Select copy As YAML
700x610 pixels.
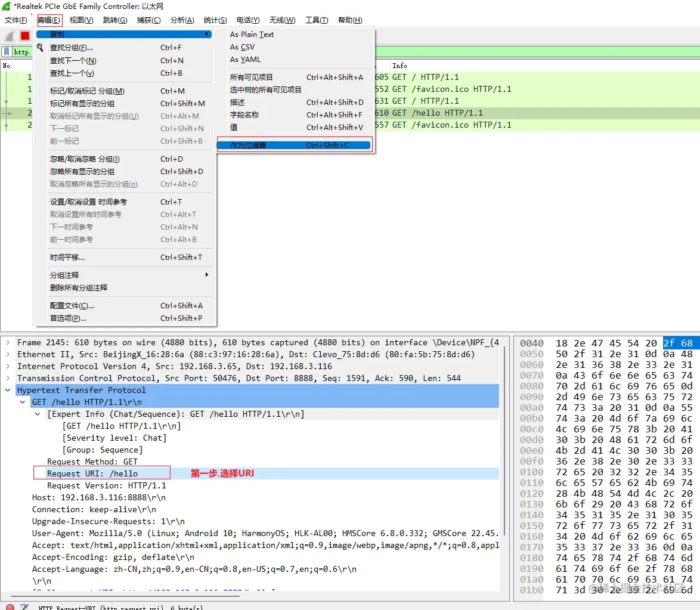point(295,60)
